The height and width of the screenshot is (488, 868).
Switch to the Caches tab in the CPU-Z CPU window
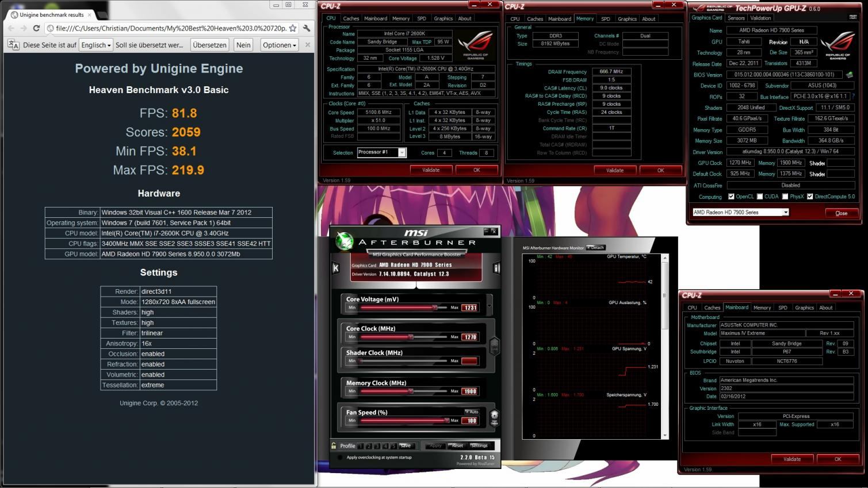351,18
